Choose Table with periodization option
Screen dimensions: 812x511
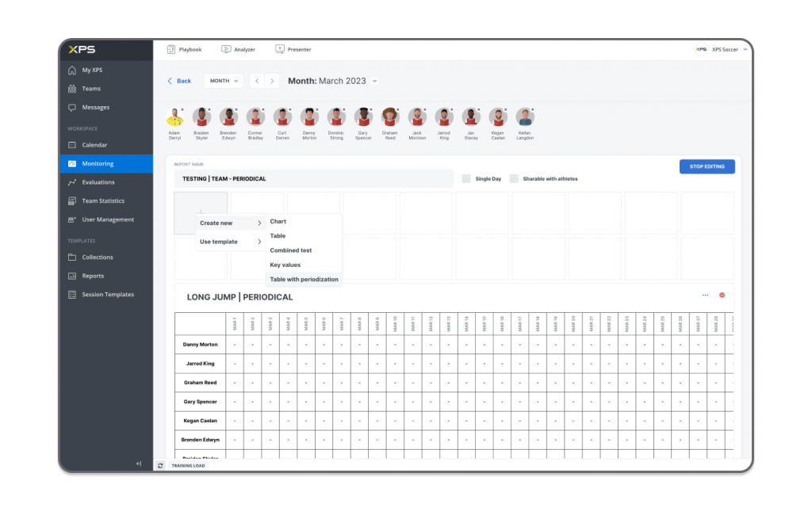coord(304,280)
